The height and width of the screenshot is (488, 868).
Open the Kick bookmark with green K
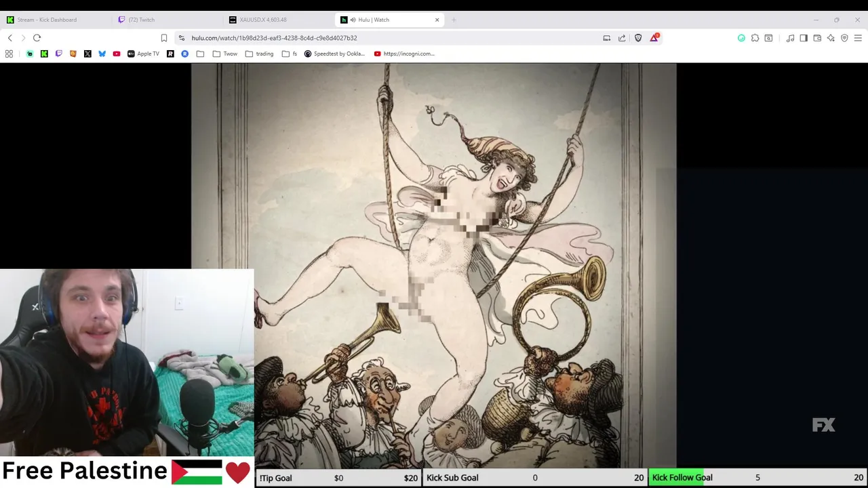coord(44,54)
